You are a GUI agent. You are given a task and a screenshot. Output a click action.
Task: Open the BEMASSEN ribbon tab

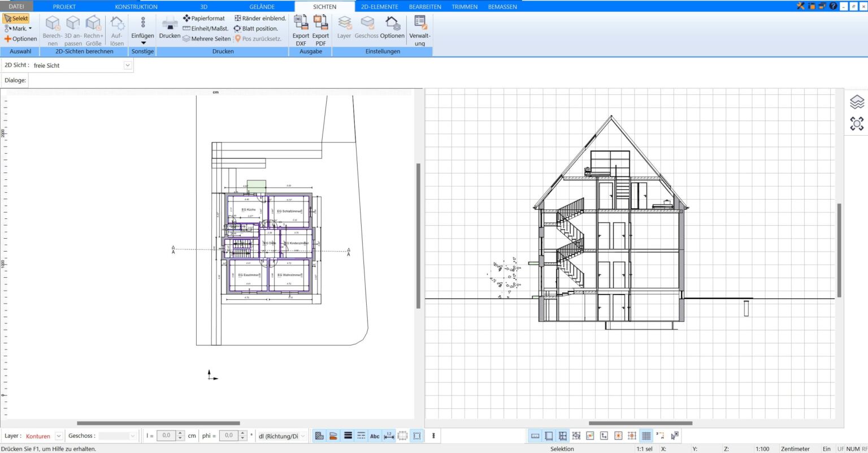click(502, 6)
